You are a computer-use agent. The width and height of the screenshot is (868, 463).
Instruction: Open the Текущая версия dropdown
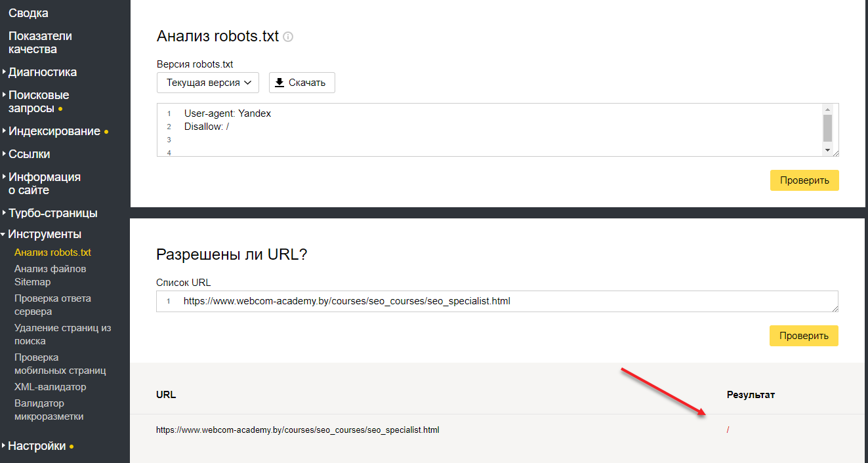coord(208,83)
